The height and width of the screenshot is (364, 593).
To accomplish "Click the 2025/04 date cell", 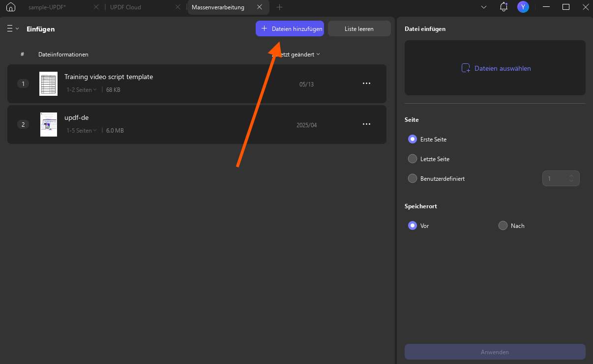I will click(307, 125).
